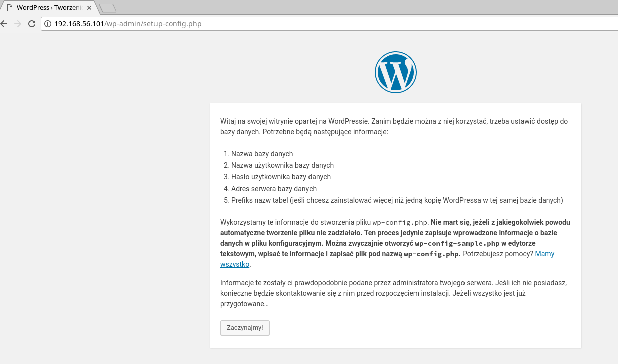The width and height of the screenshot is (618, 364).
Task: Click the wp-config-sample.php filename text
Action: pyautogui.click(x=457, y=243)
